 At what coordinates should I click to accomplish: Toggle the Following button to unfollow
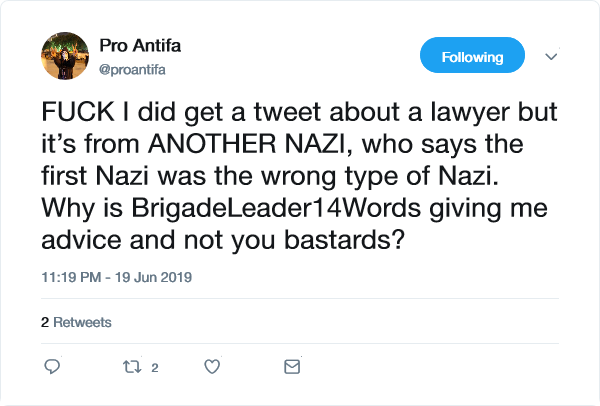pos(472,57)
